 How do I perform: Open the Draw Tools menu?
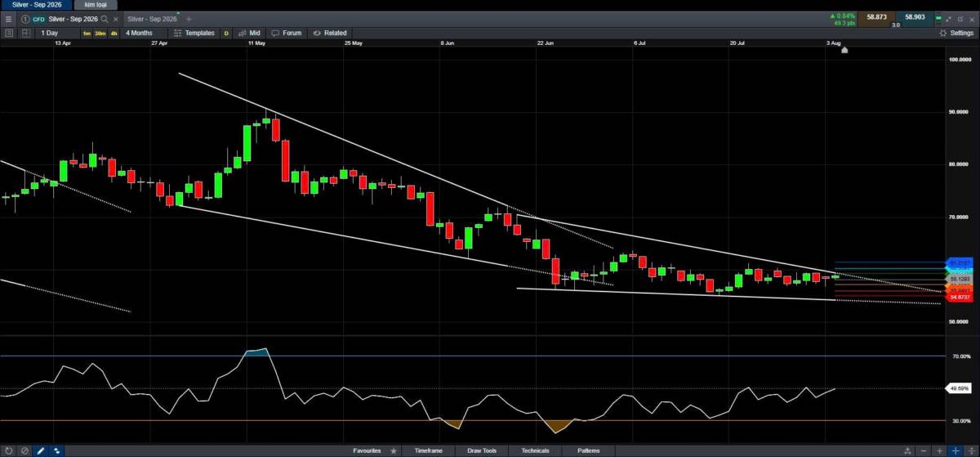tap(482, 450)
